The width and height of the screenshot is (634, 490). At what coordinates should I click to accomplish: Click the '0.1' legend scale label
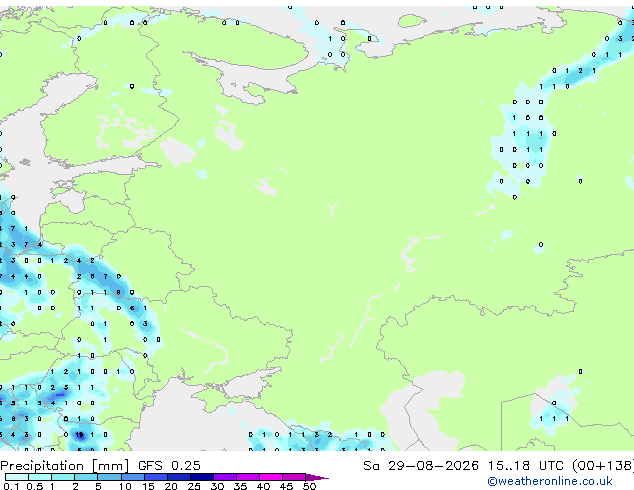point(11,486)
